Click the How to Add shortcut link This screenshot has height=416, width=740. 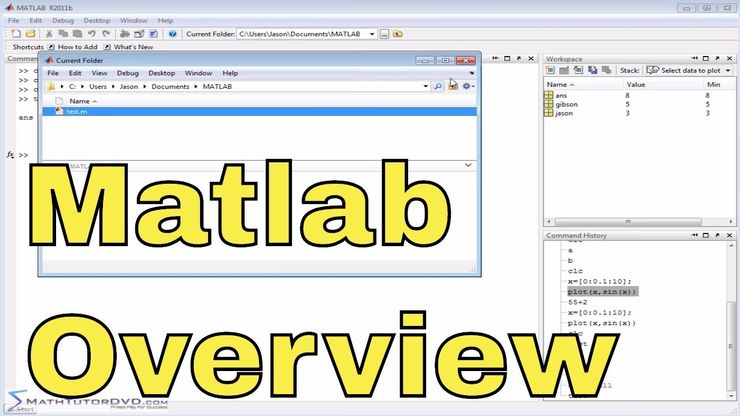point(76,47)
